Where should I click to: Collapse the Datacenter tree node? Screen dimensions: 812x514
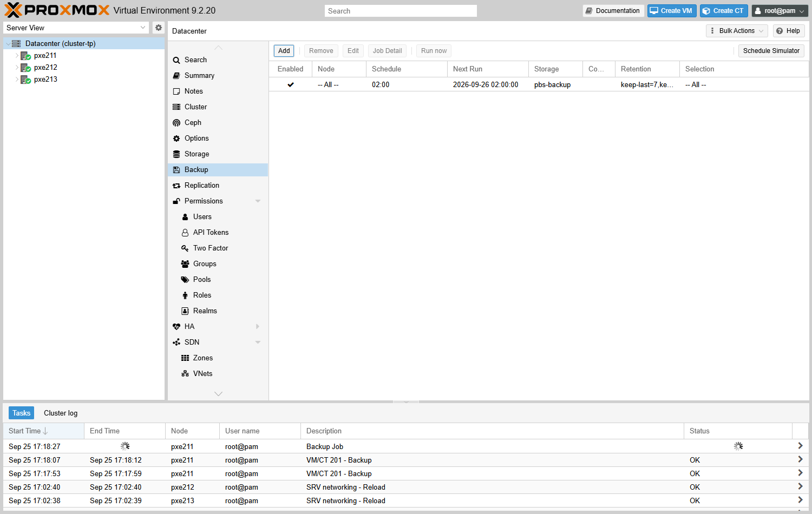8,44
